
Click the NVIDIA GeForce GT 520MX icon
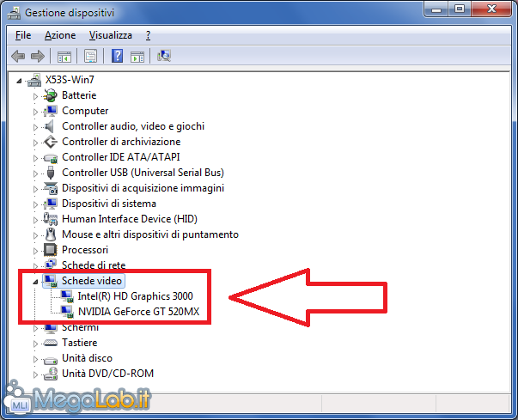click(x=67, y=312)
